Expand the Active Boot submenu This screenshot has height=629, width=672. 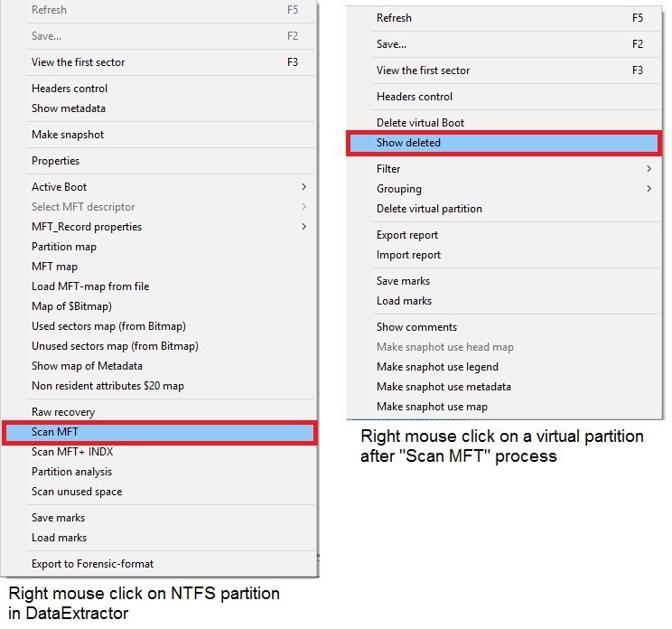[x=60, y=187]
